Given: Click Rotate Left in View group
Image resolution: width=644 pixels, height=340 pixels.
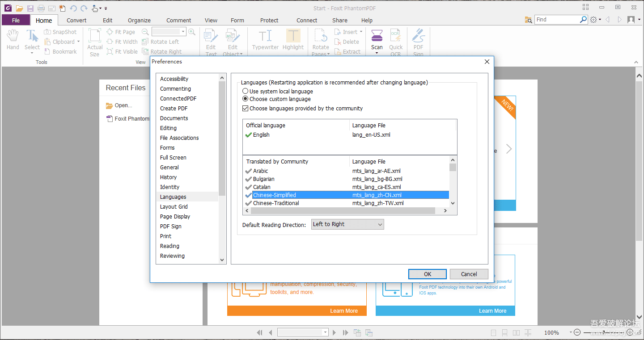Looking at the screenshot, I should [161, 42].
